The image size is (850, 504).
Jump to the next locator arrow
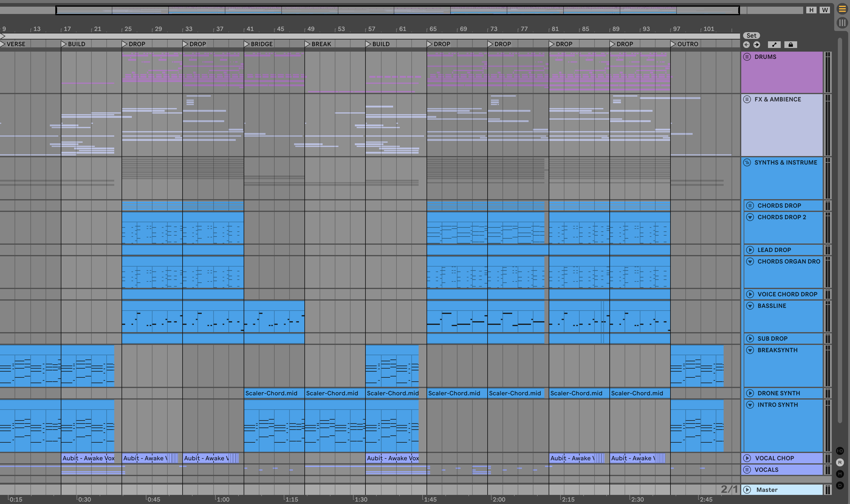click(x=756, y=45)
